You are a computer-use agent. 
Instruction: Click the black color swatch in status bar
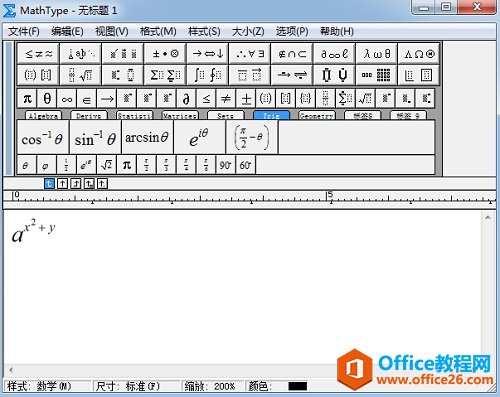coord(297,386)
